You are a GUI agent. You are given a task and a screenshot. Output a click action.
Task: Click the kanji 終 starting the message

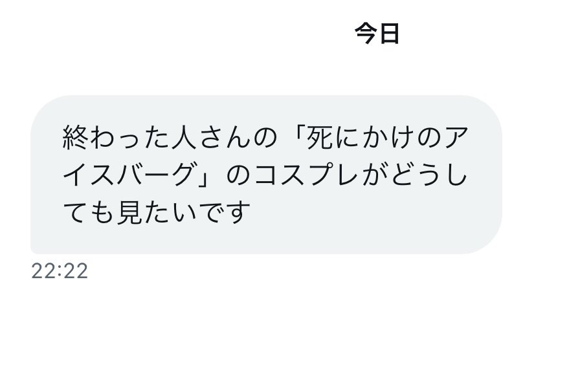[x=75, y=138]
